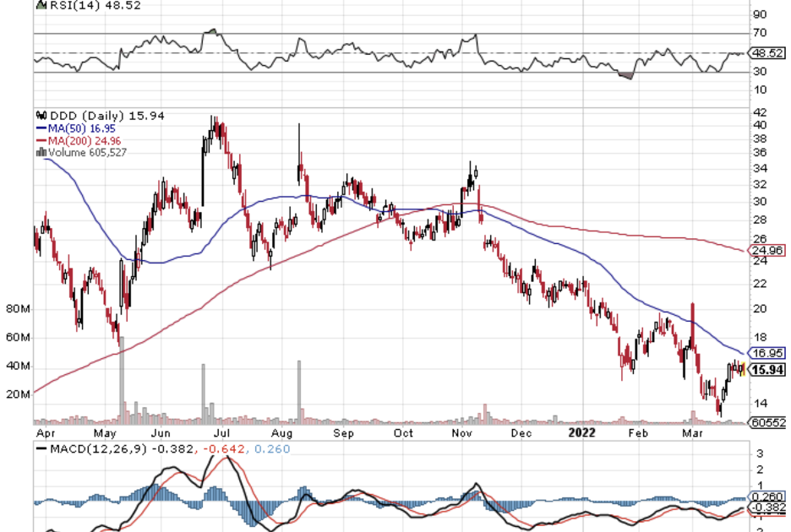Click the blue MA(50) legend line swatch
The height and width of the screenshot is (532, 791).
pyautogui.click(x=39, y=128)
